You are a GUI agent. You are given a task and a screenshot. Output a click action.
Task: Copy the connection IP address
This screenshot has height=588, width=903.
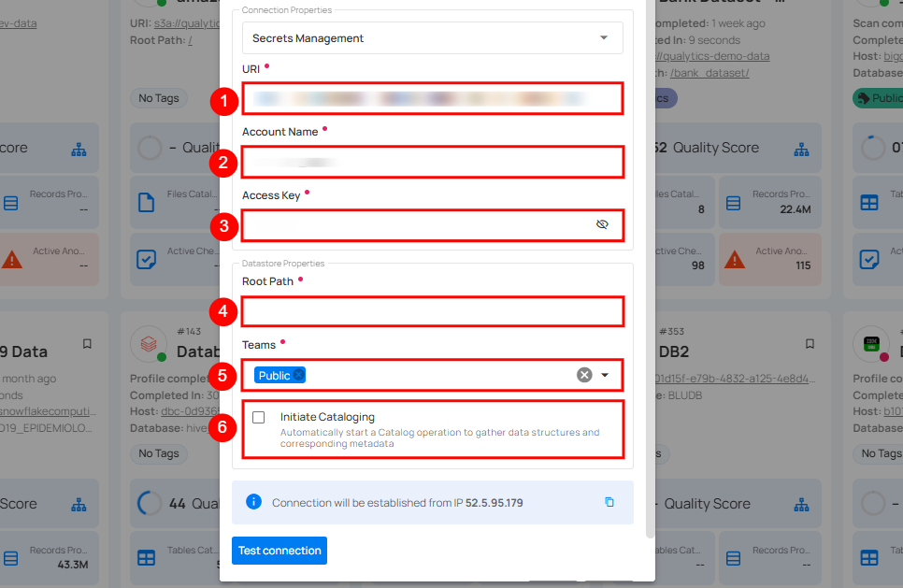coord(609,503)
